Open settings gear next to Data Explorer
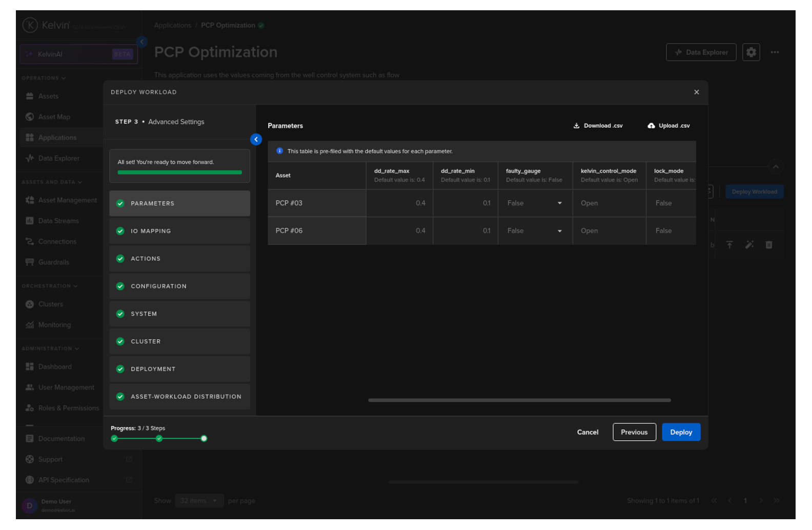 [751, 52]
